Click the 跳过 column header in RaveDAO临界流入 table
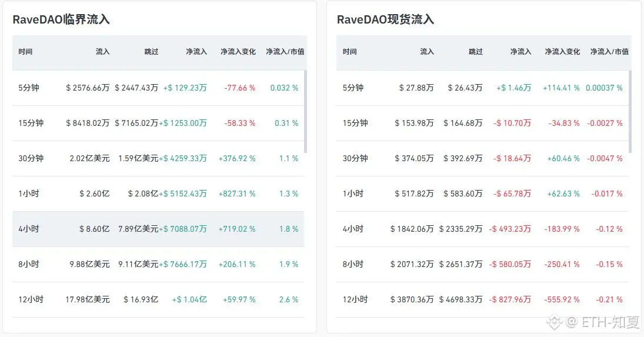 pyautogui.click(x=151, y=52)
